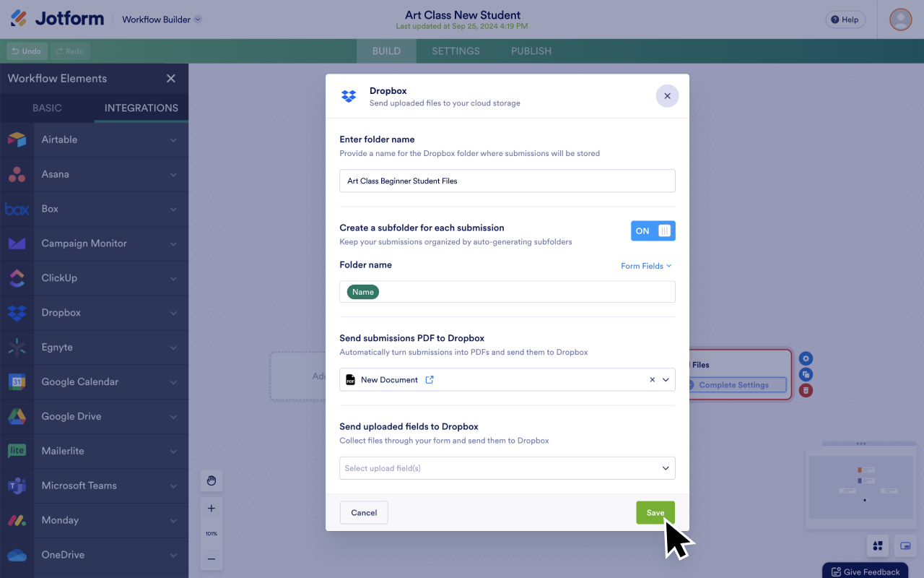Open Select upload field(s) dropdown
Screen dimensions: 924x578
pos(507,468)
